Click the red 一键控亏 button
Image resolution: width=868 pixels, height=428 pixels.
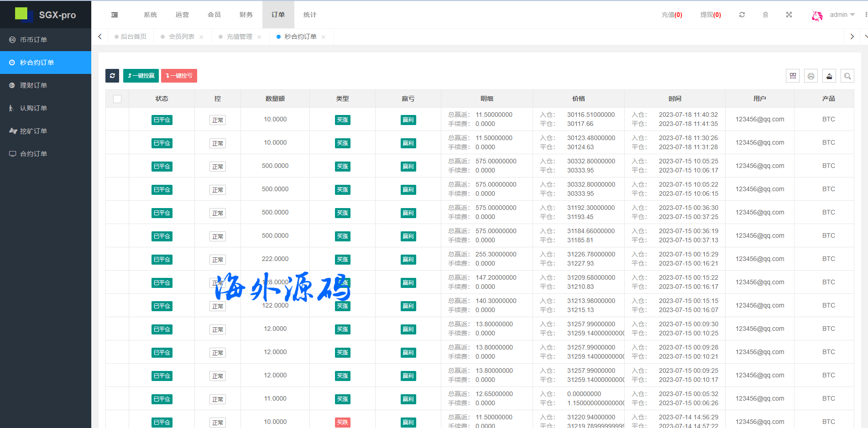coord(179,76)
